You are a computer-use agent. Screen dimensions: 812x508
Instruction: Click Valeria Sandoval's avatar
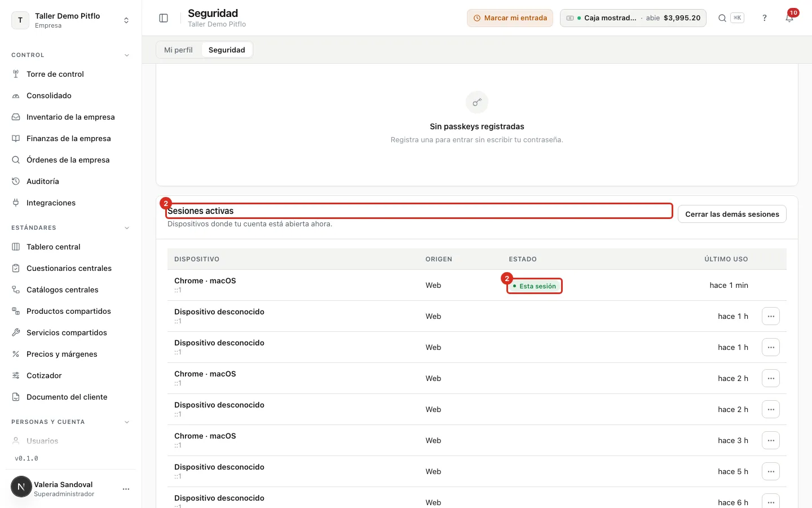click(x=21, y=487)
